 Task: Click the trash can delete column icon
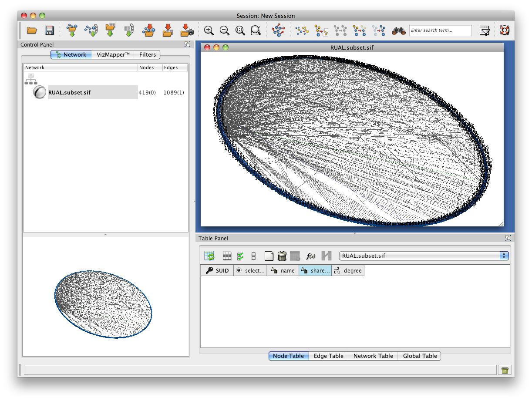tap(282, 256)
